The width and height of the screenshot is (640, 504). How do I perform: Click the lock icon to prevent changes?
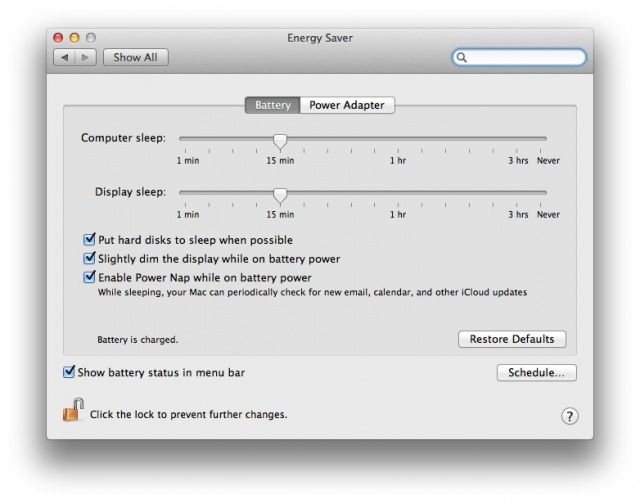tap(73, 410)
